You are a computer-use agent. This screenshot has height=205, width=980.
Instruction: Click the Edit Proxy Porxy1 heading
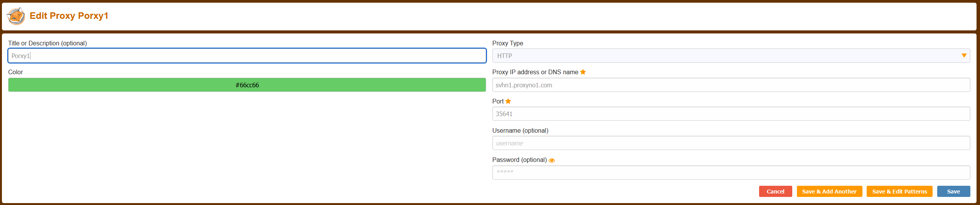pos(69,16)
